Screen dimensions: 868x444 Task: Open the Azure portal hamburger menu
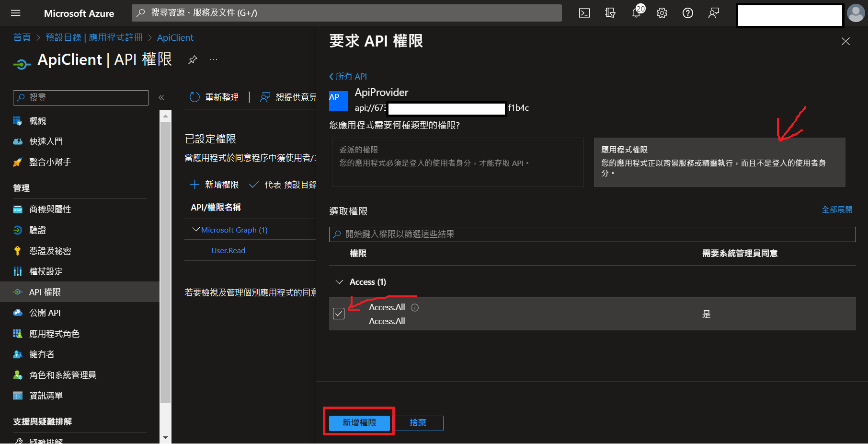[16, 13]
